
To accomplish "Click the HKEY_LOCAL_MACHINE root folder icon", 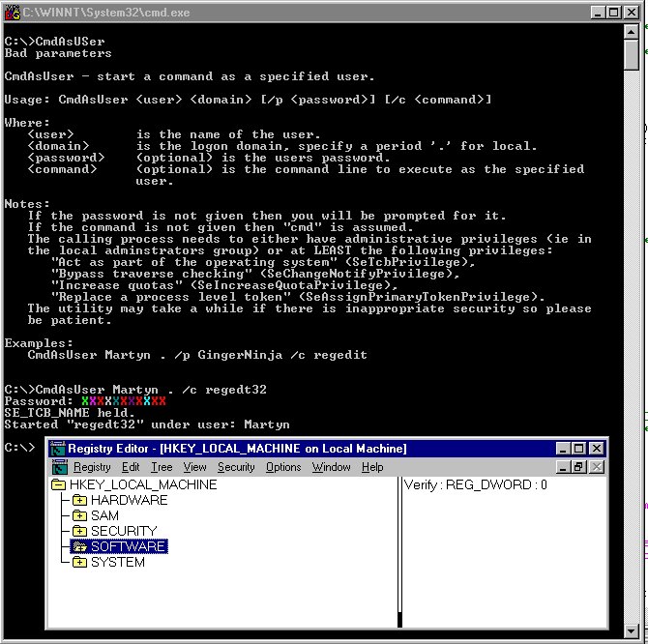I will pos(58,484).
